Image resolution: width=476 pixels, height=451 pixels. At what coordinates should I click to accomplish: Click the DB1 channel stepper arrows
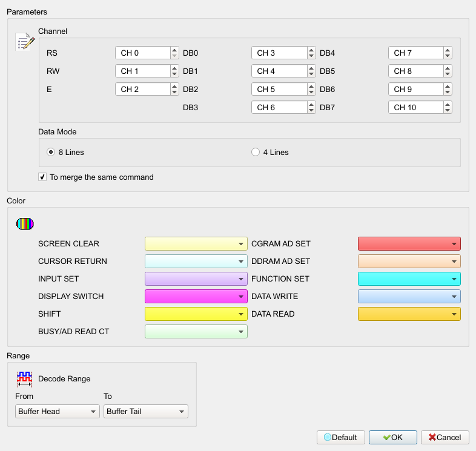point(311,71)
